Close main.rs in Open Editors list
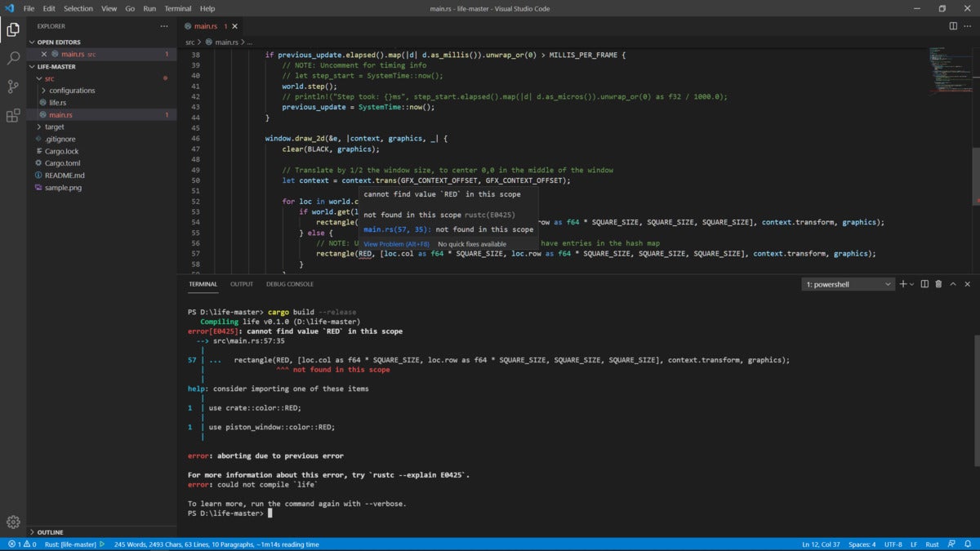 (x=44, y=54)
